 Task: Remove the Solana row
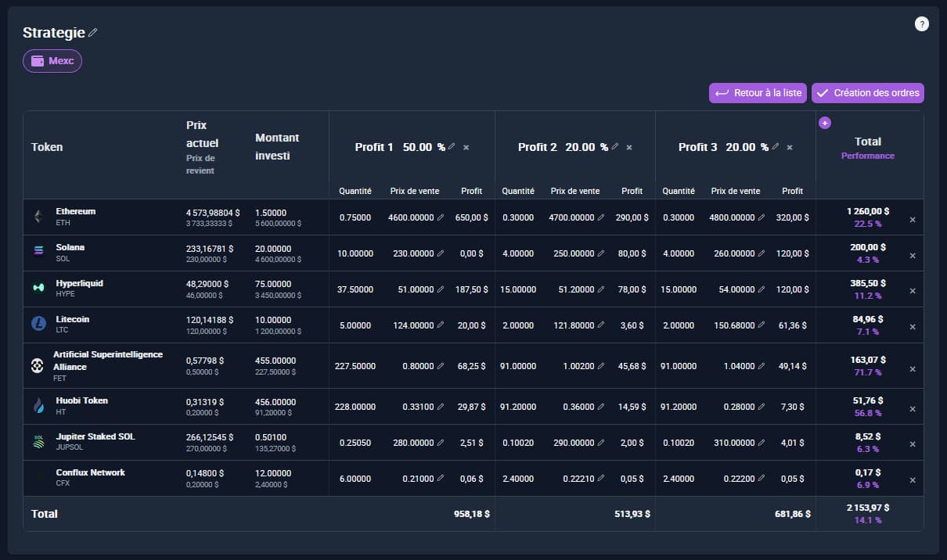913,256
